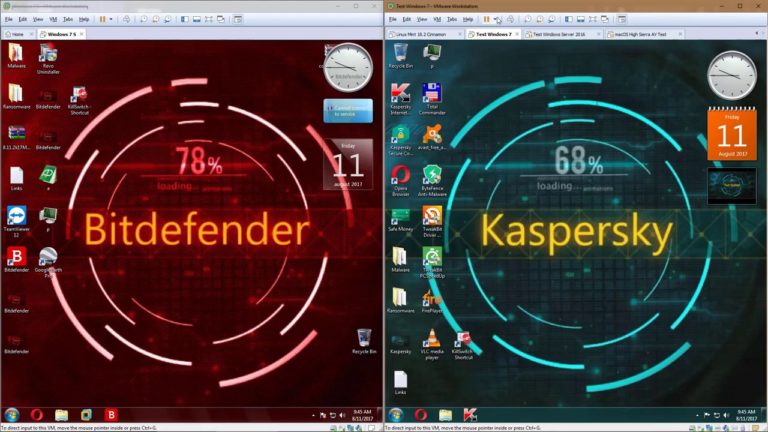Click slideshow gadget thumbnail on Kaspersky desktop

pos(732,186)
